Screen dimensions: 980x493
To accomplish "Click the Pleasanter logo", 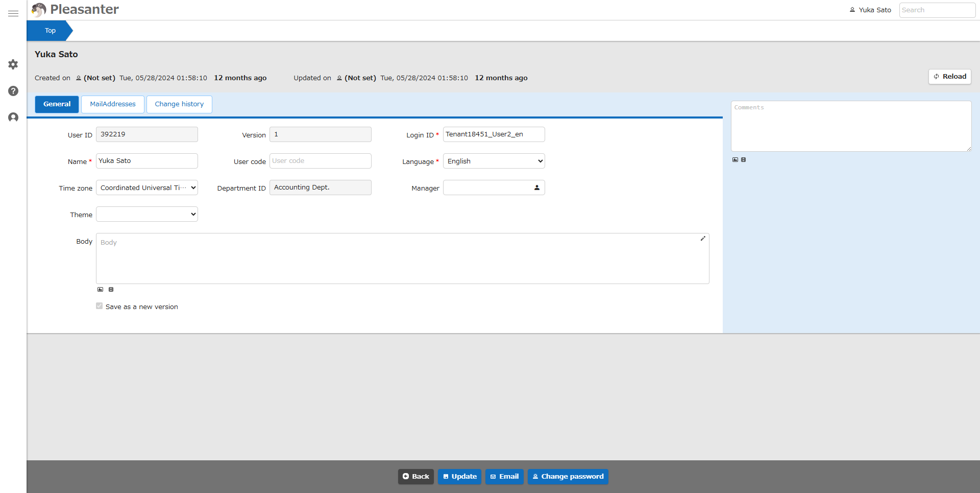I will point(75,9).
